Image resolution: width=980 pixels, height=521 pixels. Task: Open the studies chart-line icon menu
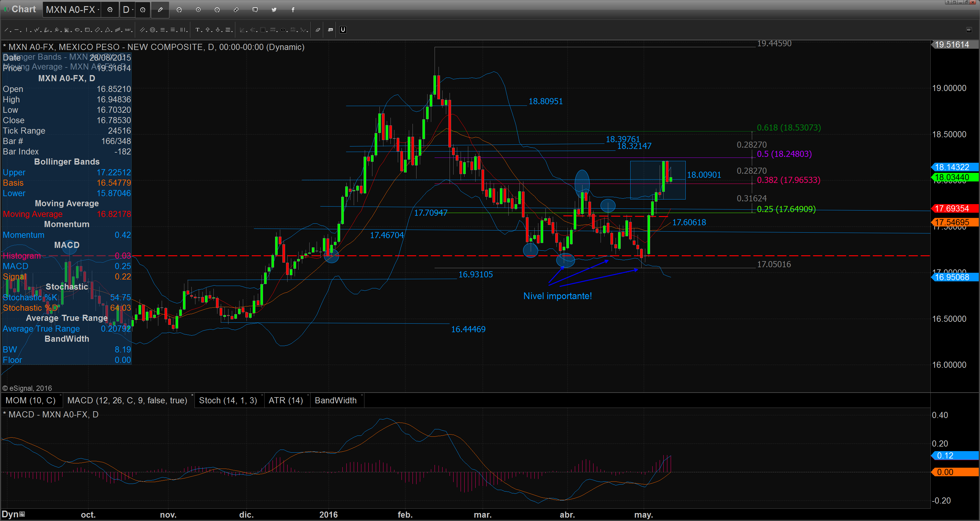(179, 10)
